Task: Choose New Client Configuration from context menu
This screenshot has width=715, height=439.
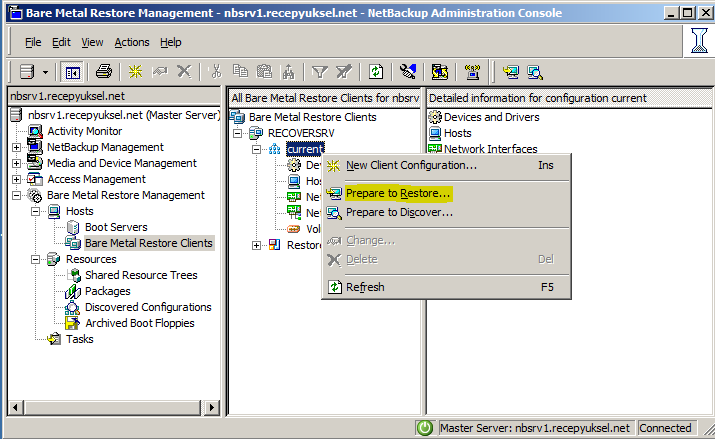Action: (x=446, y=165)
